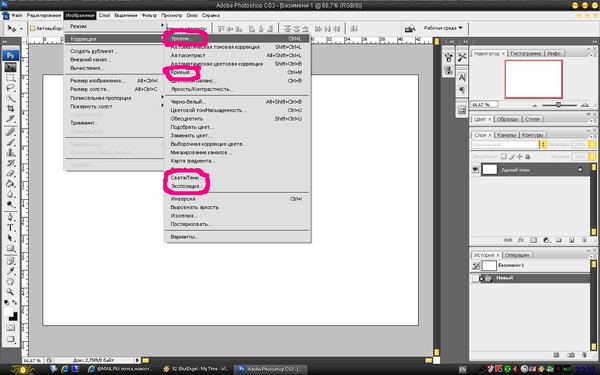
Task: Click the Navigator preview thumbnail
Action: click(533, 79)
